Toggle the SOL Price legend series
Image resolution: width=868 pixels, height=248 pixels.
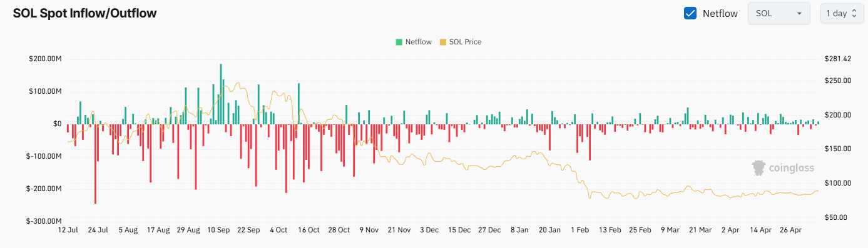click(x=461, y=42)
